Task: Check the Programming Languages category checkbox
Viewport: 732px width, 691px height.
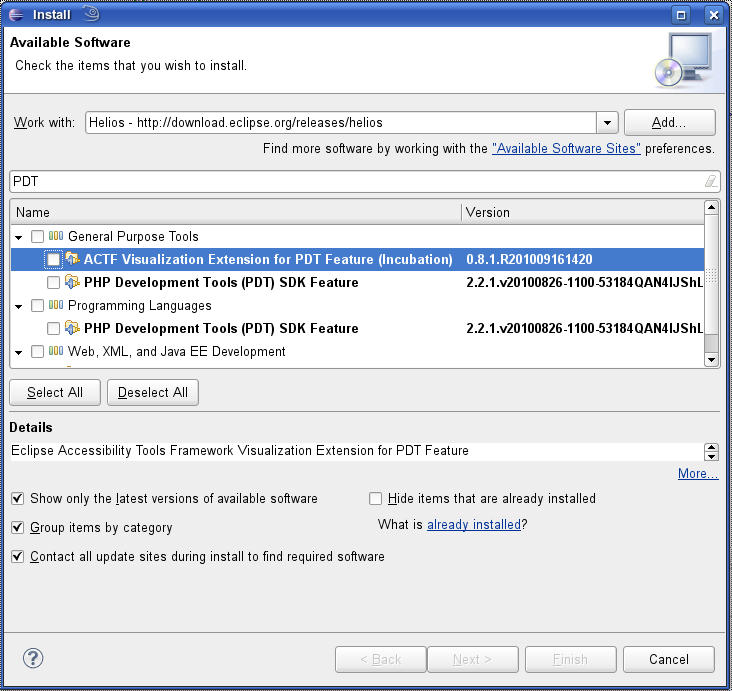Action: [x=37, y=305]
